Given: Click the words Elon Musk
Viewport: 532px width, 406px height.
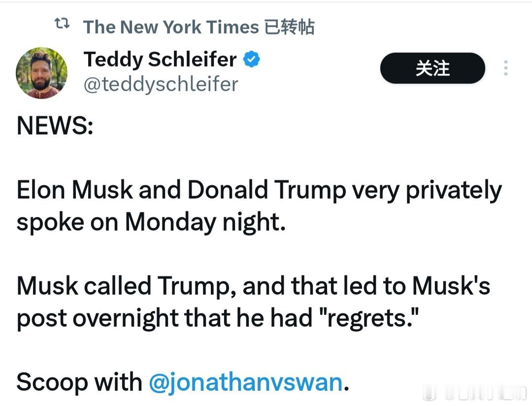Looking at the screenshot, I should coord(75,189).
